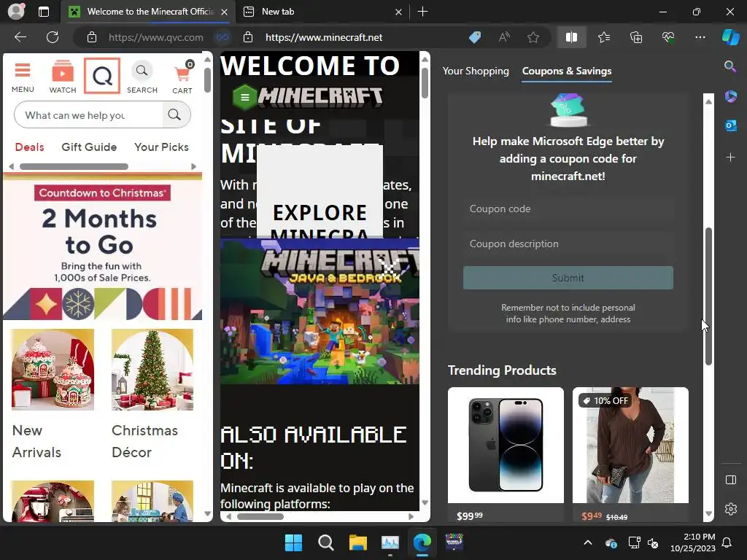Image resolution: width=747 pixels, height=560 pixels.
Task: Add a sidebar app with plus icon
Action: point(730,157)
